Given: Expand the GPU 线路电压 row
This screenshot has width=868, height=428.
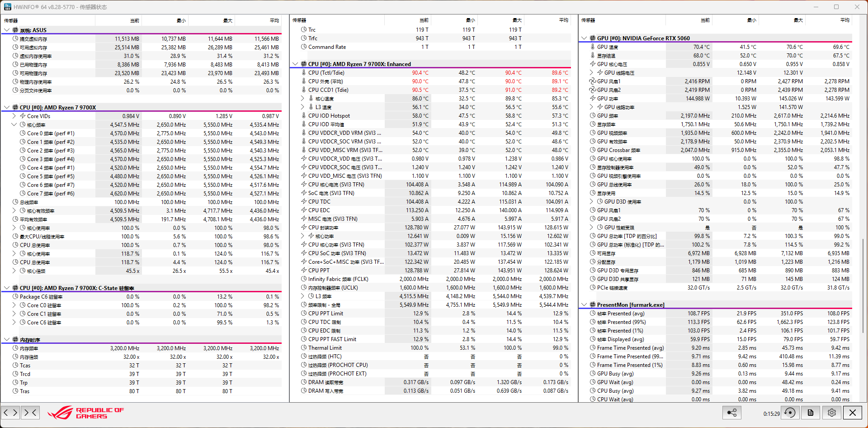Looking at the screenshot, I should [x=592, y=73].
